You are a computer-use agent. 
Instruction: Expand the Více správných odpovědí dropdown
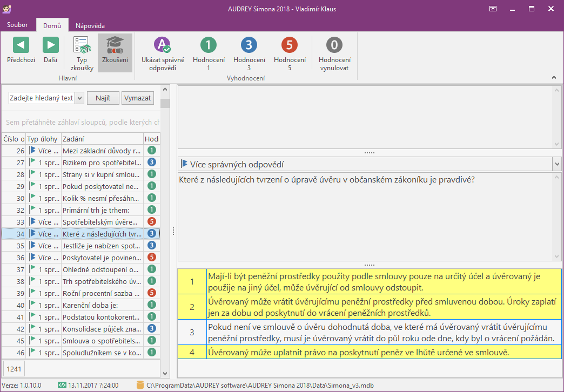click(x=556, y=164)
